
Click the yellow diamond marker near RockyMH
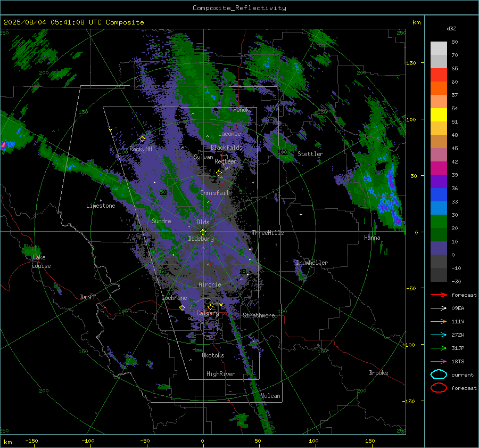tap(142, 139)
